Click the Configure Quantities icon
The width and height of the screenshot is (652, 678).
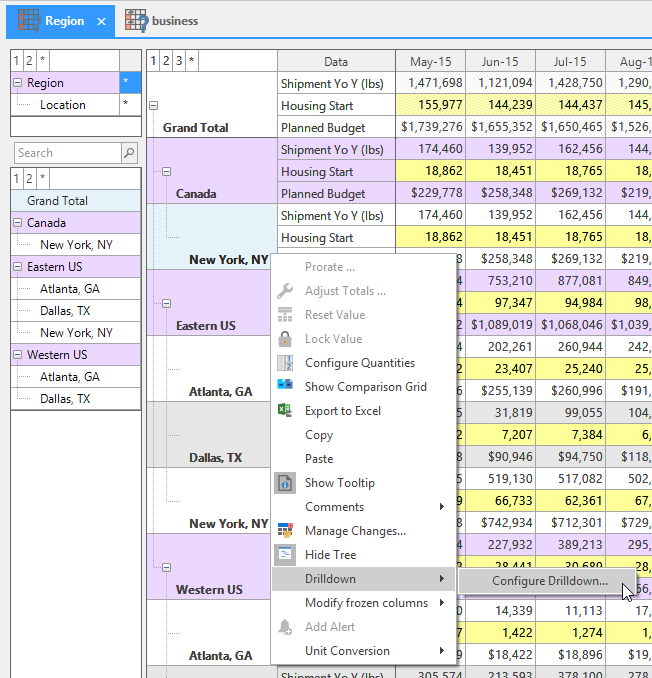pyautogui.click(x=285, y=363)
